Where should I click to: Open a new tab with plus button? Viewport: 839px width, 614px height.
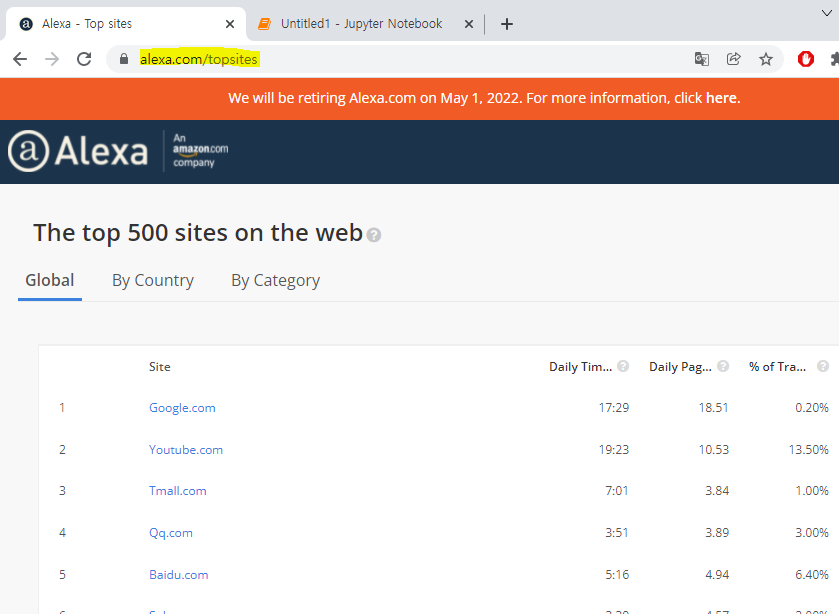506,24
